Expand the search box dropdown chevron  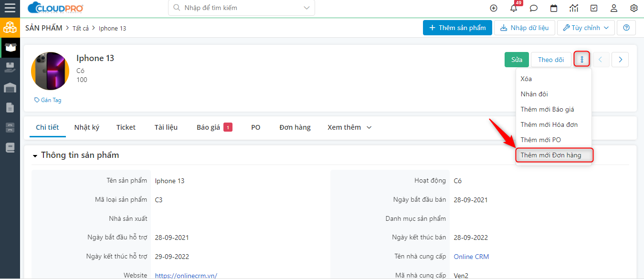pos(306,8)
